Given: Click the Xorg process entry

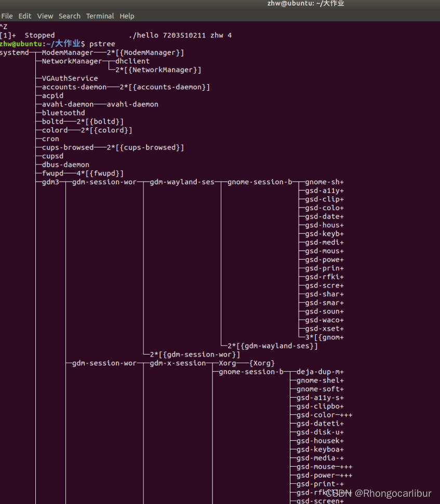Looking at the screenshot, I should pyautogui.click(x=228, y=363).
